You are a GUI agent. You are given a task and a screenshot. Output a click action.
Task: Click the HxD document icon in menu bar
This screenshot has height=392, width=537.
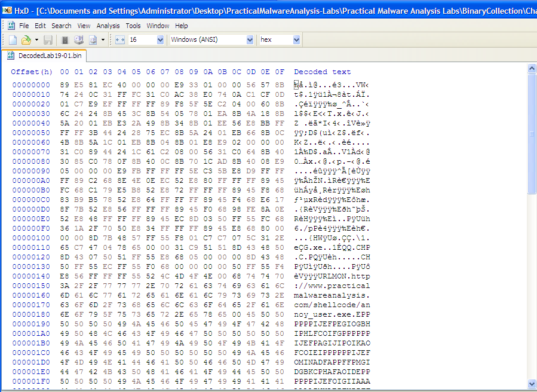tap(11, 26)
